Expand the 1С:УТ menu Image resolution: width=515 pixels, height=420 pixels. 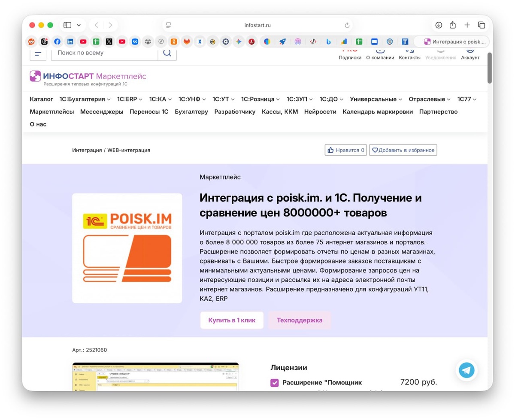tap(224, 99)
